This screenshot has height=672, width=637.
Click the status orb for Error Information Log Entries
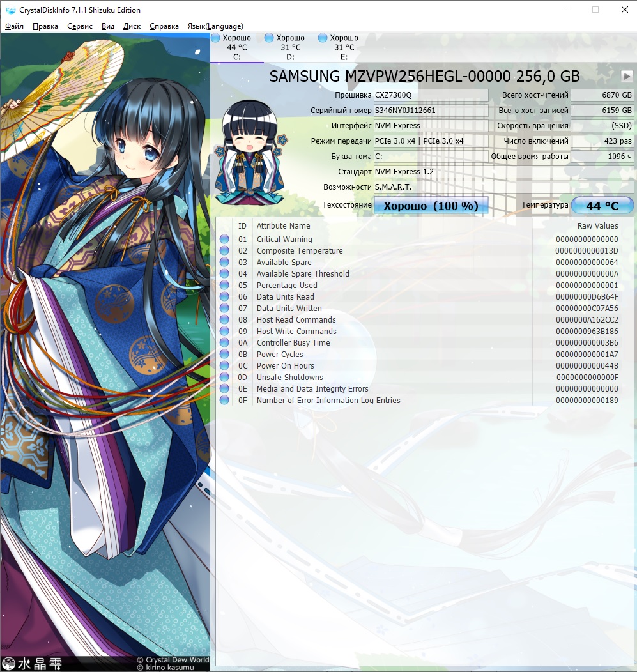pos(224,400)
